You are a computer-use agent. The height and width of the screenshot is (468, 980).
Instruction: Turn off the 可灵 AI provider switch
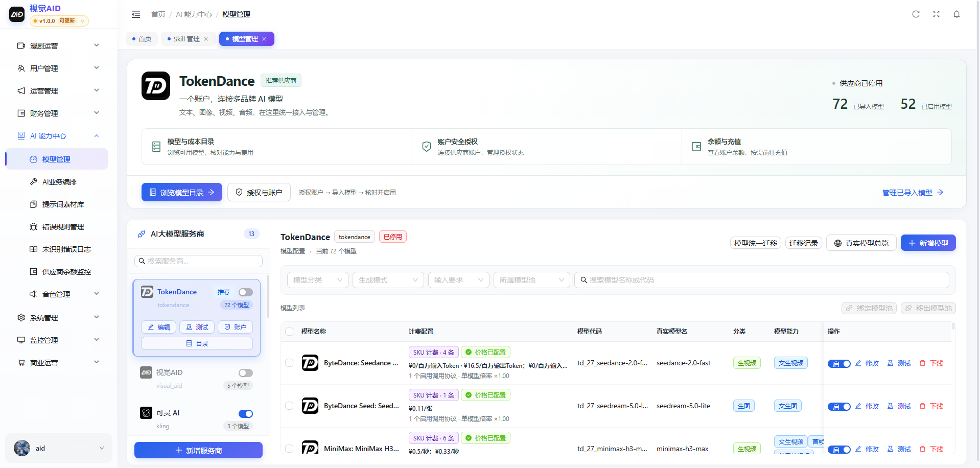(x=246, y=414)
